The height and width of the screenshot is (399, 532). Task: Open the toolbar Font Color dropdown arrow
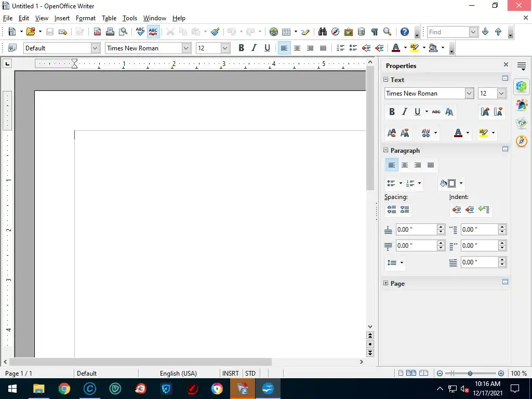pyautogui.click(x=405, y=48)
